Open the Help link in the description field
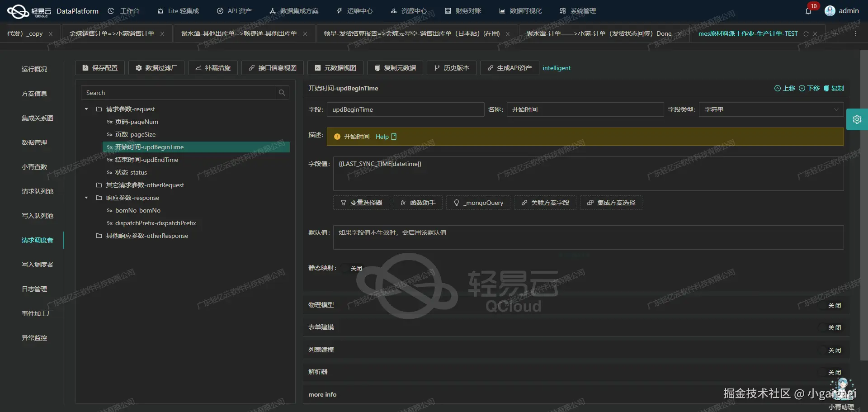Image resolution: width=868 pixels, height=412 pixels. [383, 137]
